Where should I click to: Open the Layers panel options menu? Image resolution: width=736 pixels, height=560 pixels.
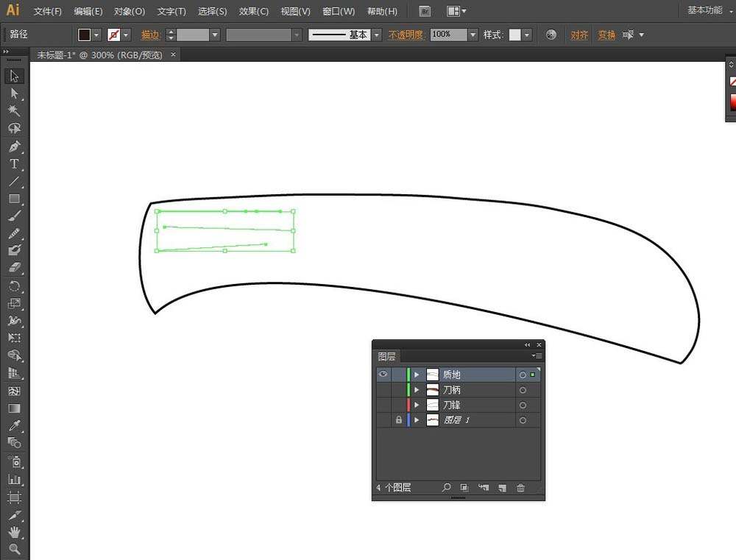537,356
